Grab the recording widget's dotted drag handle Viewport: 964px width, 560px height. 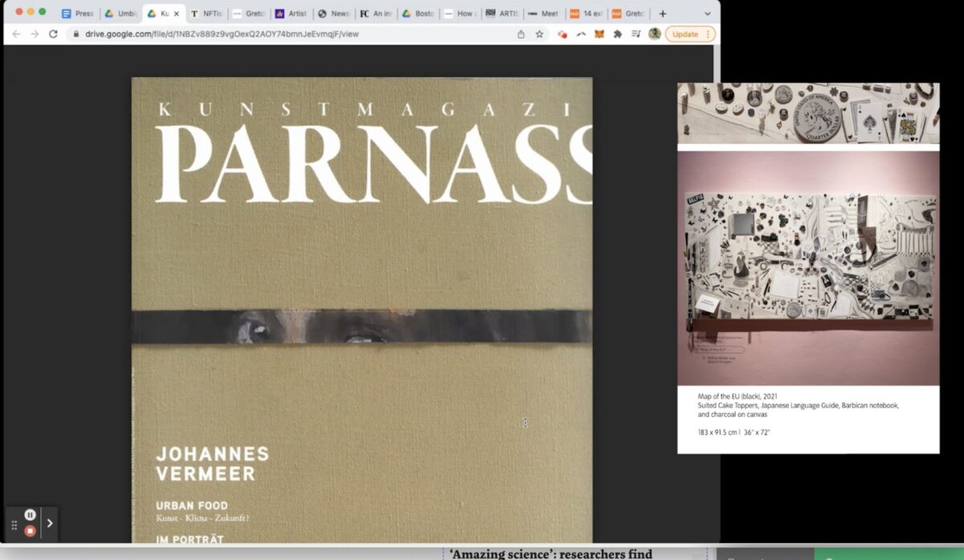(14, 525)
